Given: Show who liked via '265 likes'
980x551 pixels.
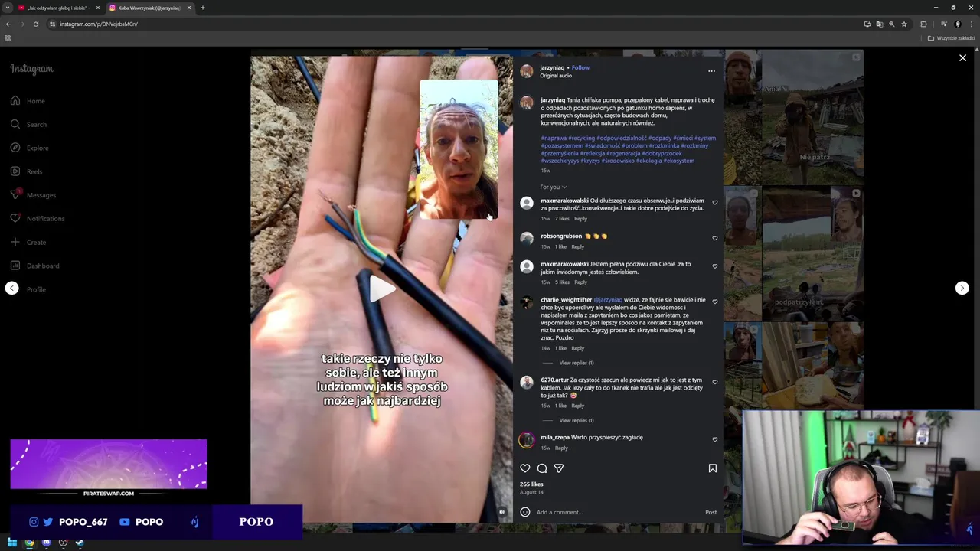Looking at the screenshot, I should click(531, 484).
